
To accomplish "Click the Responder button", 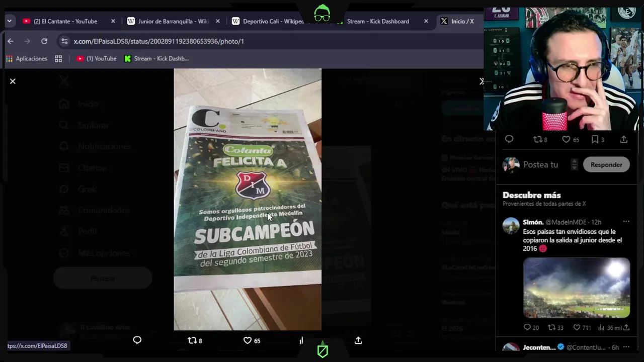I will coord(606,164).
